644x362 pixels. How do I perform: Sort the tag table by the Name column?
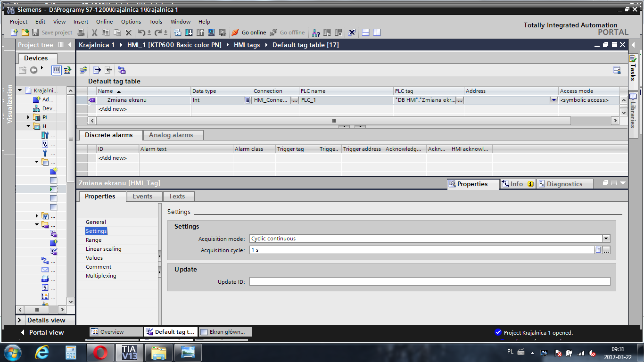click(144, 91)
